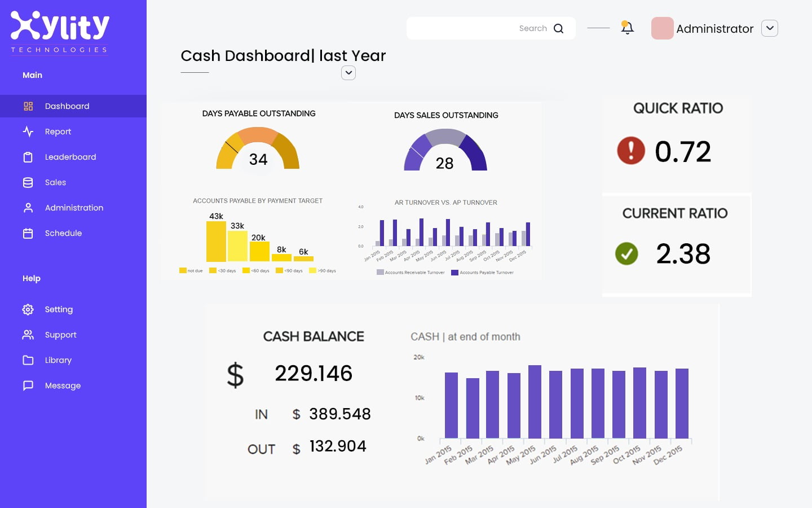This screenshot has width=812, height=508.
Task: Open notifications bell icon
Action: [627, 28]
